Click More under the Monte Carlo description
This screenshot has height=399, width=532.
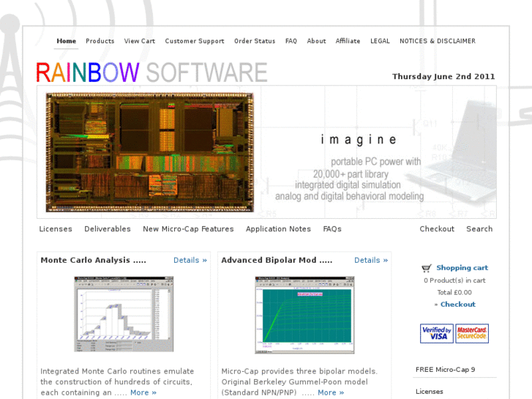(143, 392)
